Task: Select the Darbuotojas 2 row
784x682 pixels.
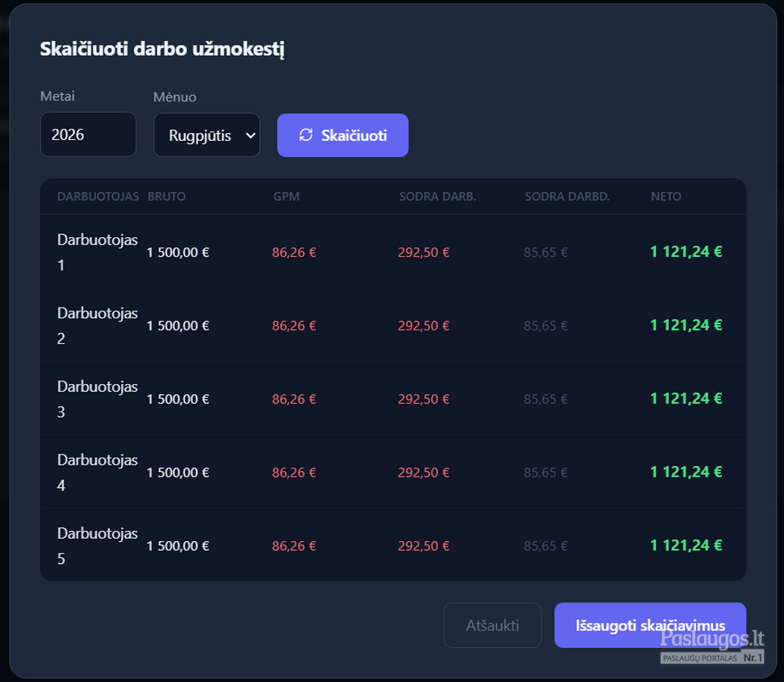Action: tap(393, 325)
